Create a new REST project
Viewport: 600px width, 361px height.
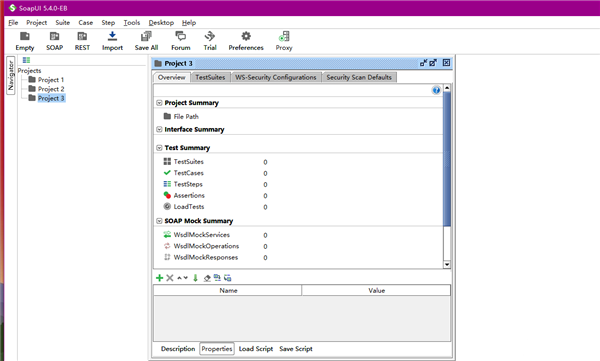pos(82,41)
